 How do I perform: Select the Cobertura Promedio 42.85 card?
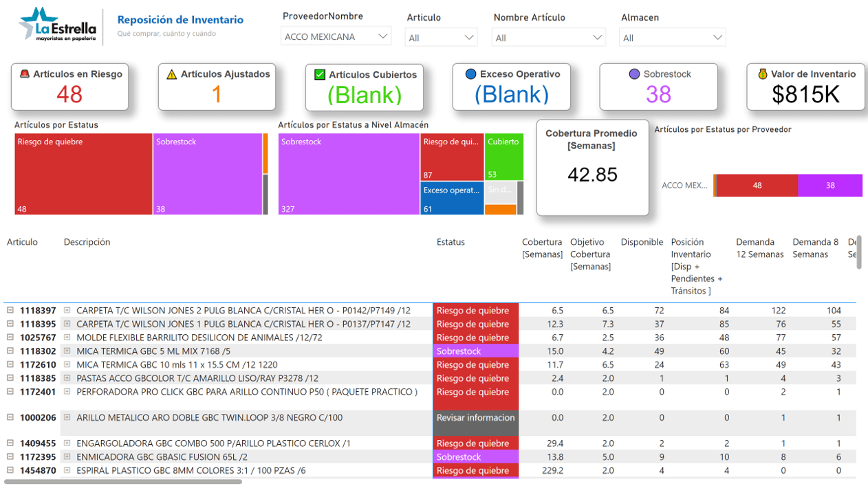coord(592,167)
